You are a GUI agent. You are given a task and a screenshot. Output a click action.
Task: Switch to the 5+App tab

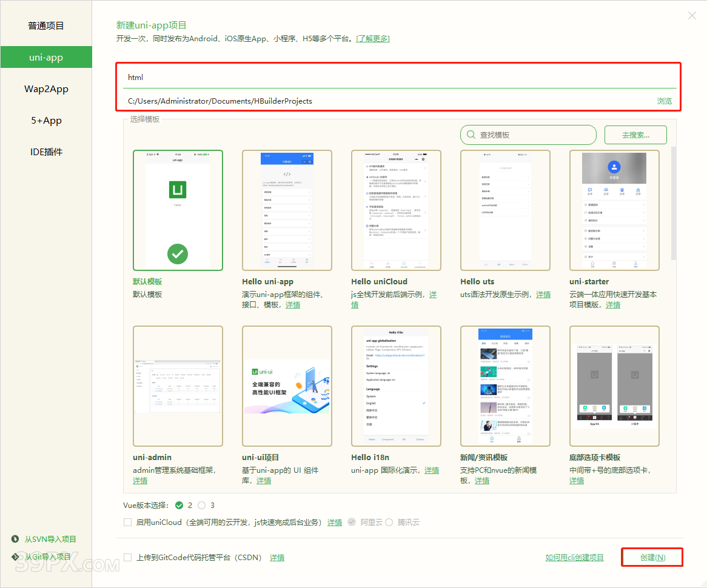click(x=46, y=121)
